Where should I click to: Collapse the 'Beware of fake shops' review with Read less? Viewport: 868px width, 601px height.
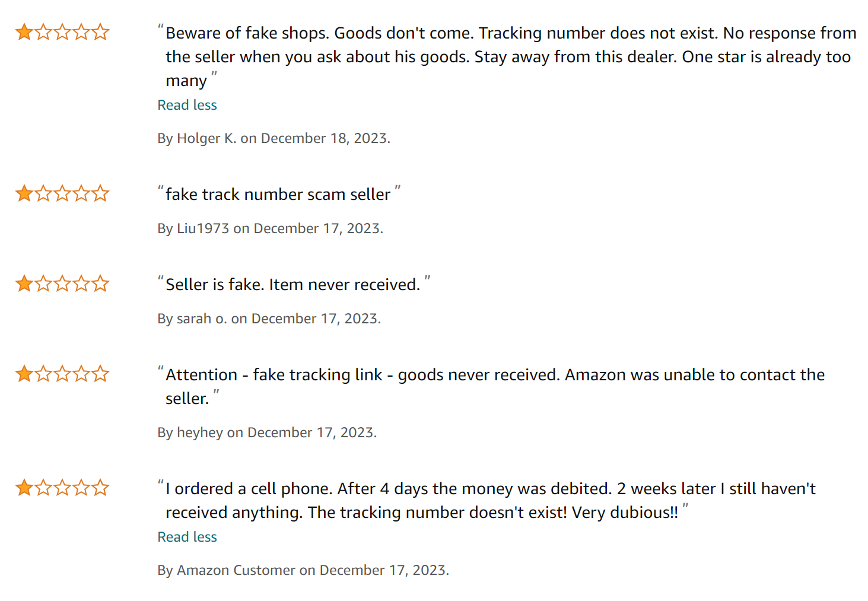(x=187, y=105)
